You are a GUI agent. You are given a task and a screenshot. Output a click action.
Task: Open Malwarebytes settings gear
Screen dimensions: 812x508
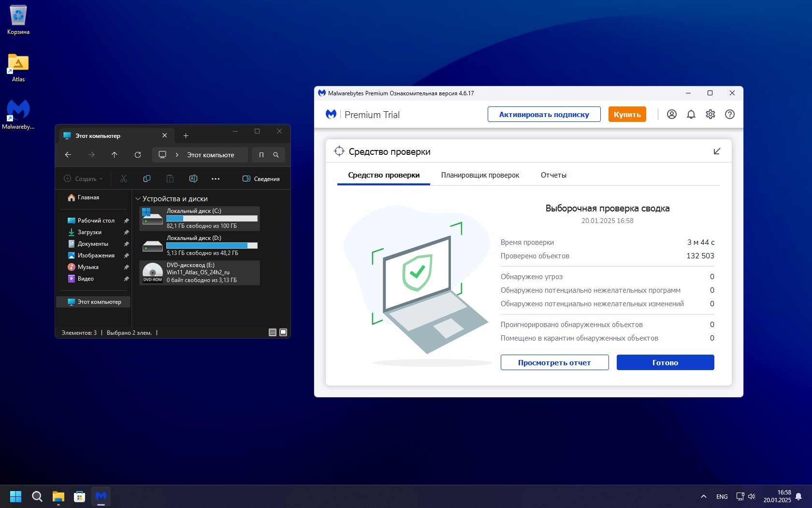pyautogui.click(x=710, y=115)
